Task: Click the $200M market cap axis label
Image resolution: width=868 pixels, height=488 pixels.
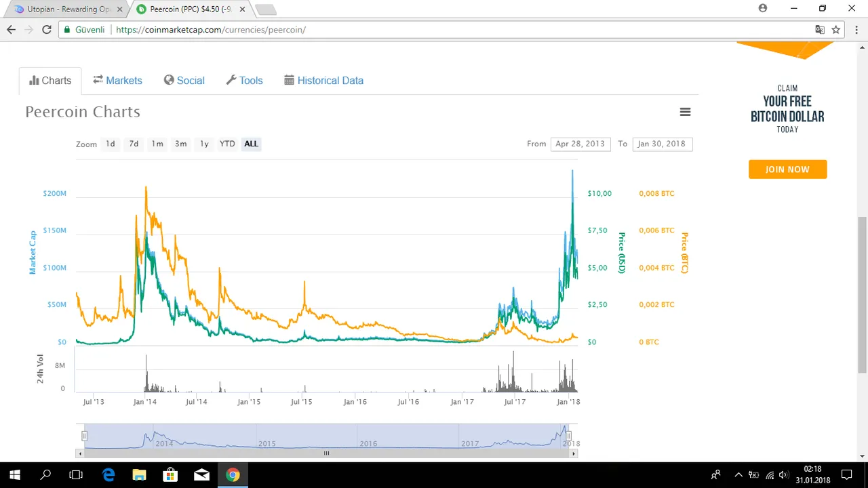Action: point(54,194)
